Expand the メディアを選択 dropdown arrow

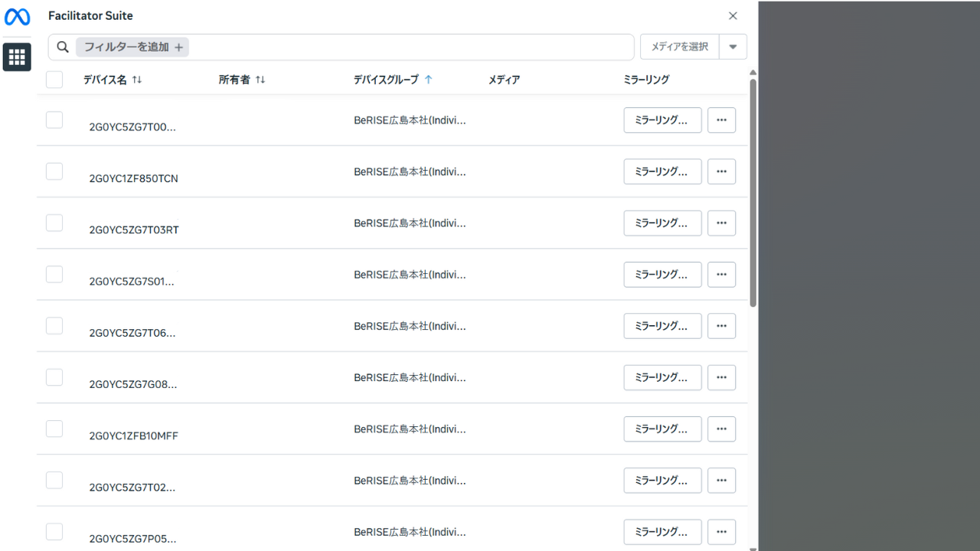(733, 47)
